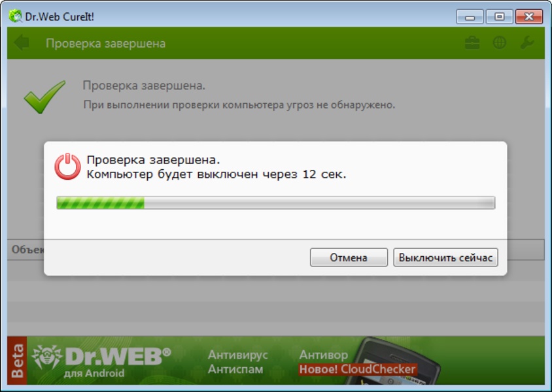
Task: Click the Dr.Web CureIt! title icon
Action: (x=15, y=16)
